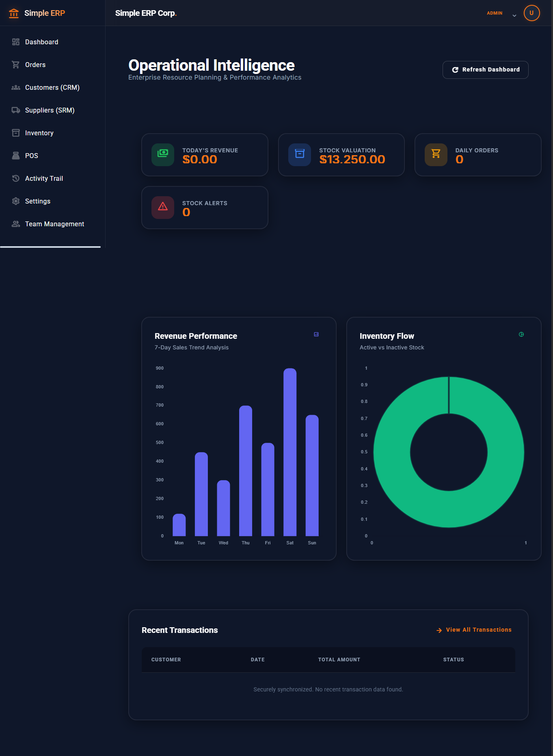
Task: Open the ADMIN role label menu
Action: tap(495, 13)
